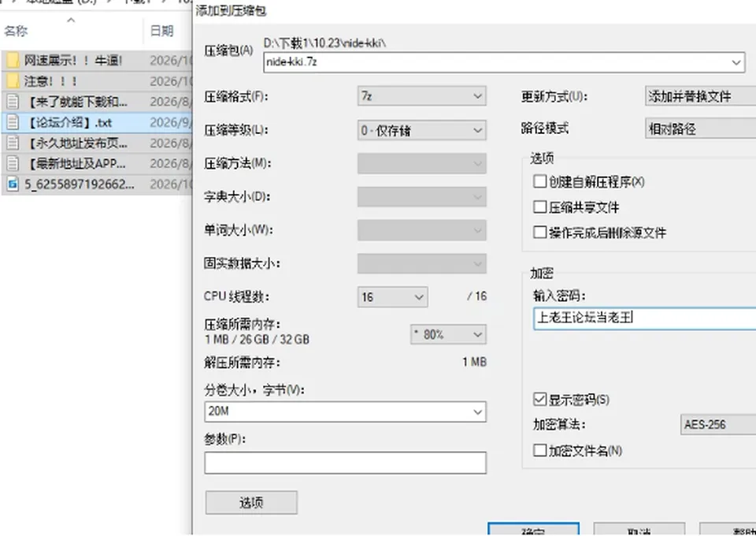Click the text file icon of 【来了就能下载和...
This screenshot has height=536, width=756.
[13, 102]
